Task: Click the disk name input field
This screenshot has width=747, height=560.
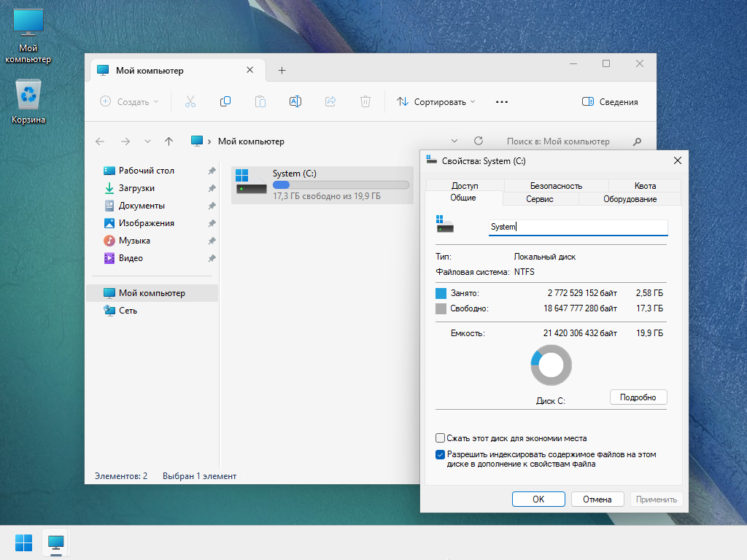Action: click(x=578, y=227)
